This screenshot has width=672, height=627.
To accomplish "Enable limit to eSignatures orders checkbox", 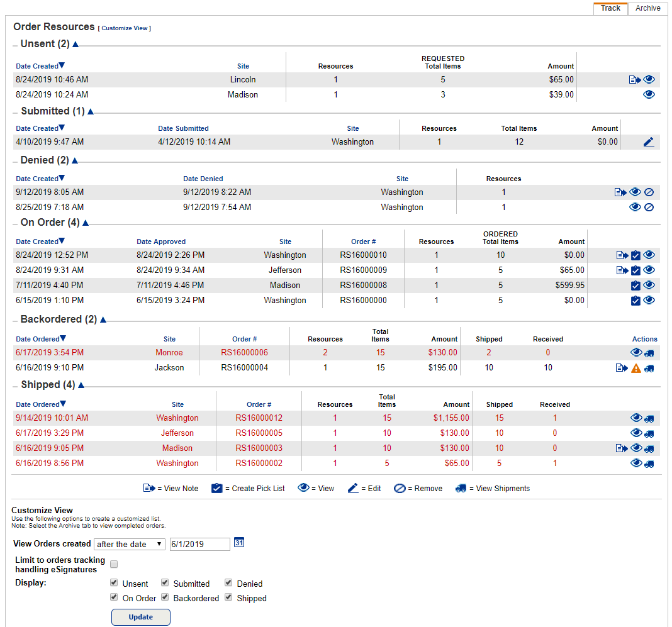I will click(x=114, y=564).
